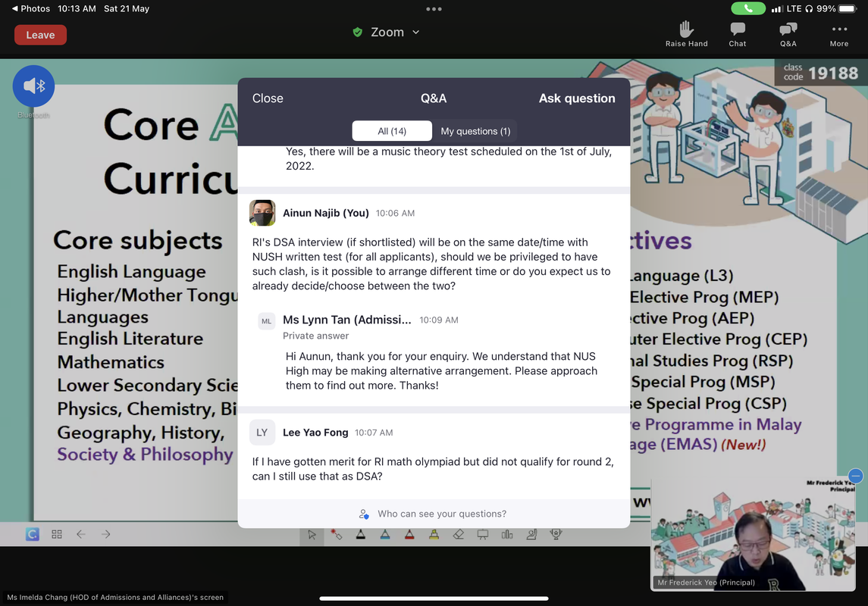Tap Ask question
This screenshot has height=606, width=868.
[x=577, y=98]
